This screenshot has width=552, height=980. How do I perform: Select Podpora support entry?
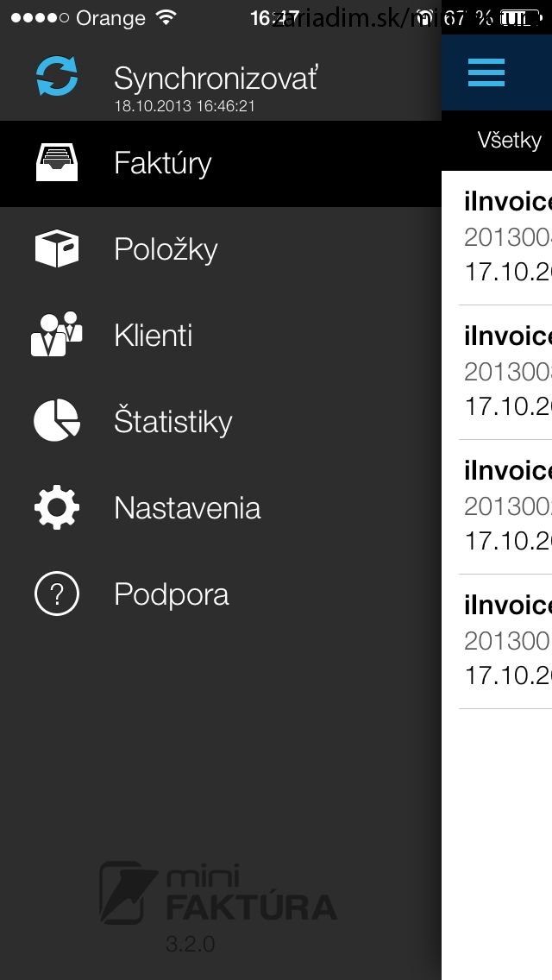tap(221, 594)
